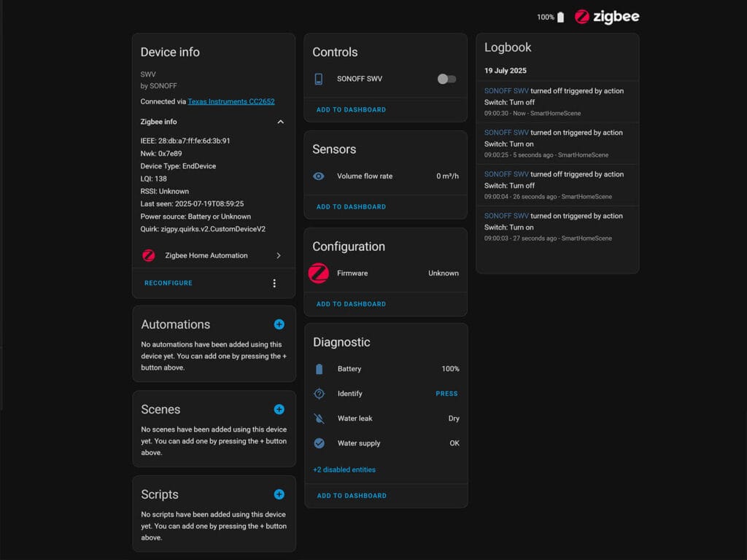Click the Water leak icon
Image resolution: width=747 pixels, height=560 pixels.
[320, 419]
